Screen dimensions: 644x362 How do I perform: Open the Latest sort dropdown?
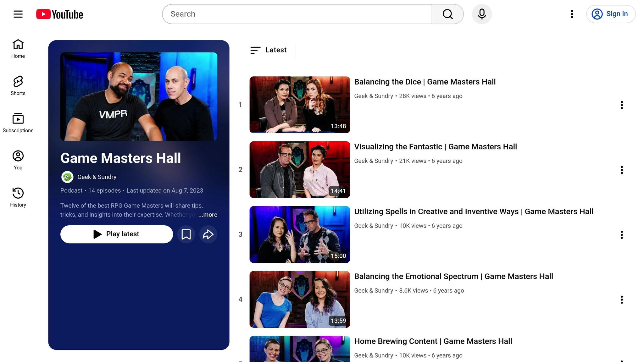click(269, 50)
